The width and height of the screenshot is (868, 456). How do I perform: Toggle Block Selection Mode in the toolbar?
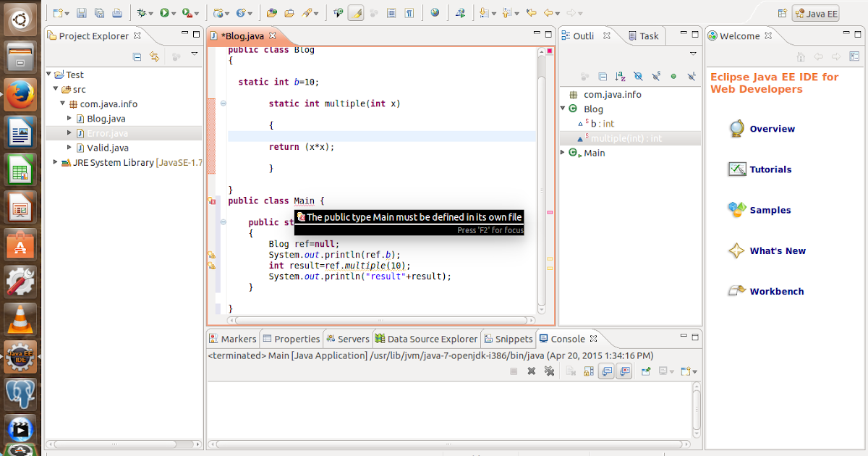click(x=391, y=13)
